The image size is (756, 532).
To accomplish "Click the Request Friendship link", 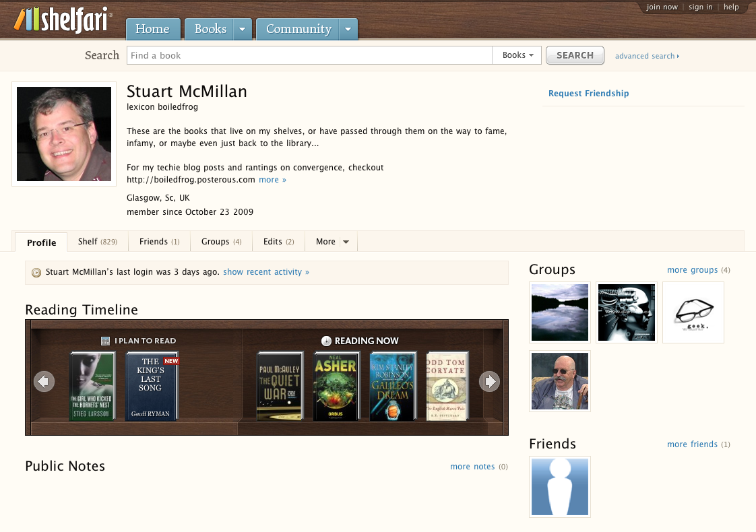I will [588, 94].
